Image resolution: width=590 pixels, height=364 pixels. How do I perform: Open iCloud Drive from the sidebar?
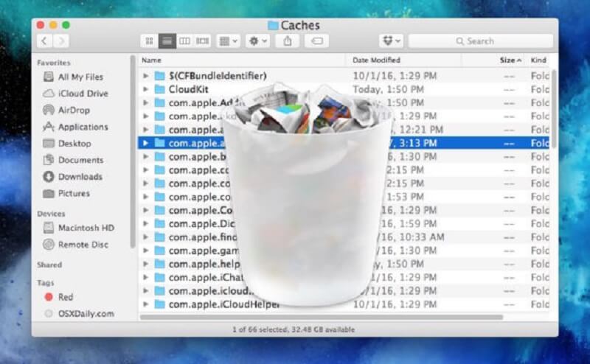(83, 94)
